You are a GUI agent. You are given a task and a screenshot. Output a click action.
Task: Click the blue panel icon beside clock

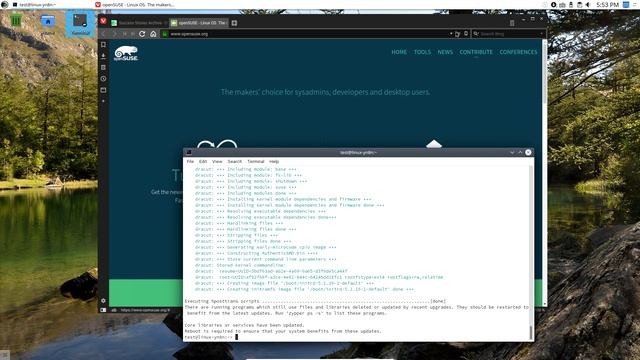tap(626, 4)
